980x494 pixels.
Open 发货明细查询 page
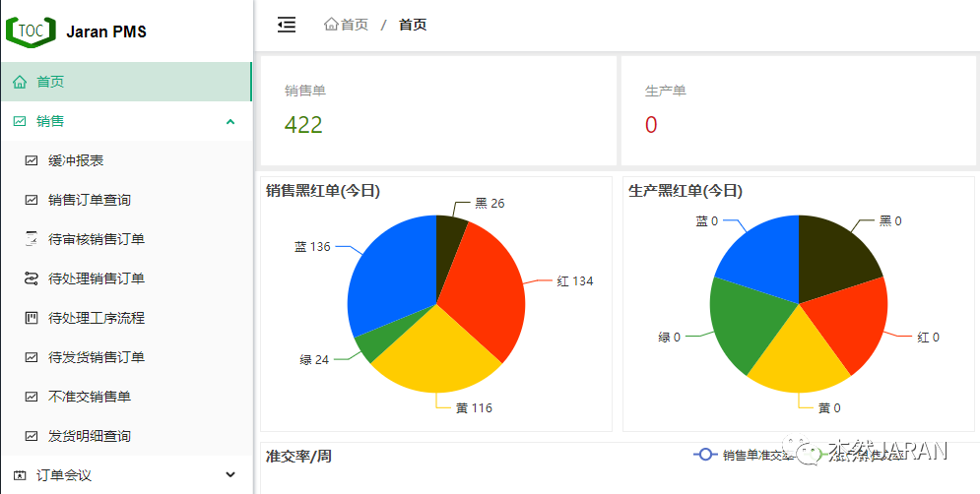coord(90,436)
